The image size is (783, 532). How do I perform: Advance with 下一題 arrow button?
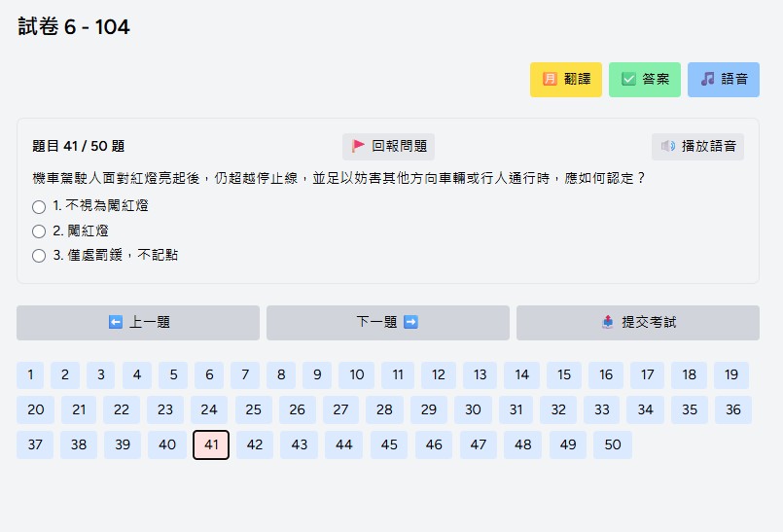point(387,322)
